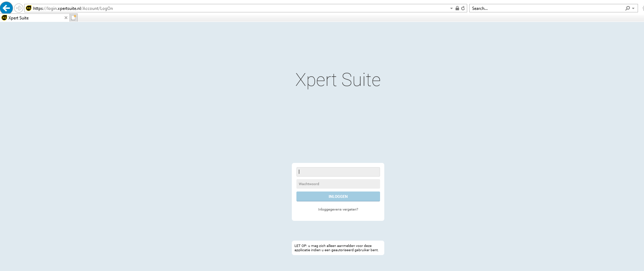
Task: Click the 'LET OP' authorization notice box
Action: [338, 248]
